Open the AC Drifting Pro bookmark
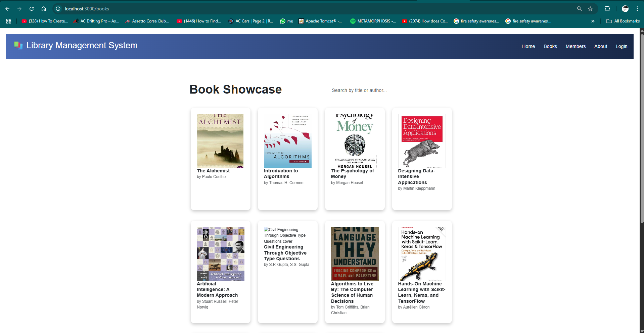This screenshot has height=333, width=644. 96,21
